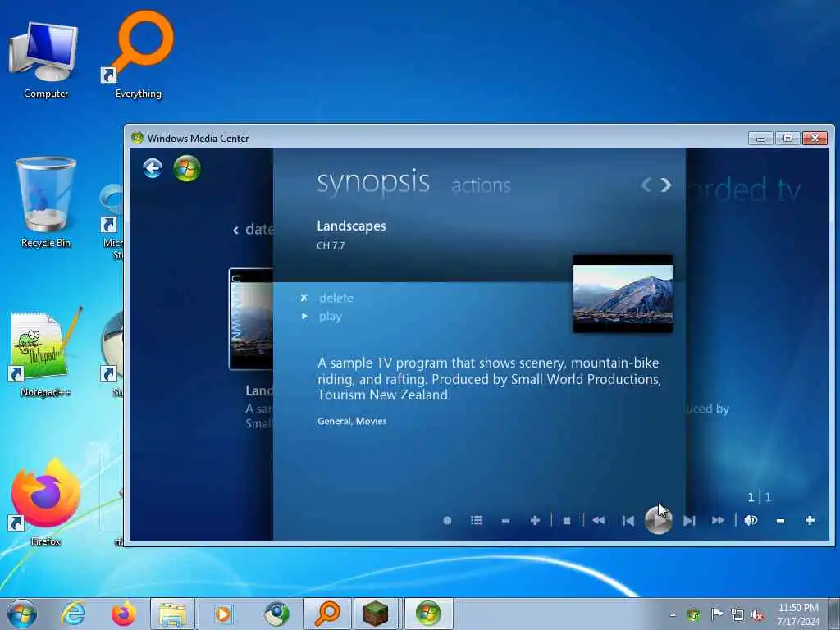Select the partially hidden recording thumbnail behind panel

[x=251, y=319]
